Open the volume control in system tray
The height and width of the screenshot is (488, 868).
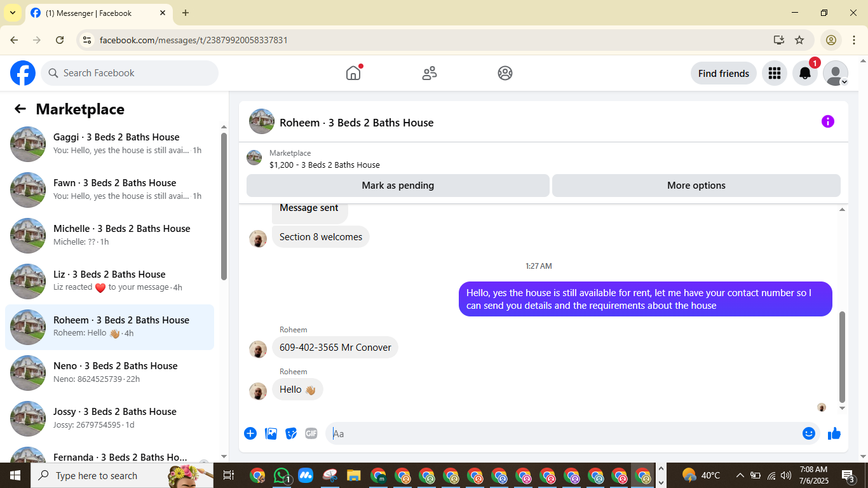(786, 475)
